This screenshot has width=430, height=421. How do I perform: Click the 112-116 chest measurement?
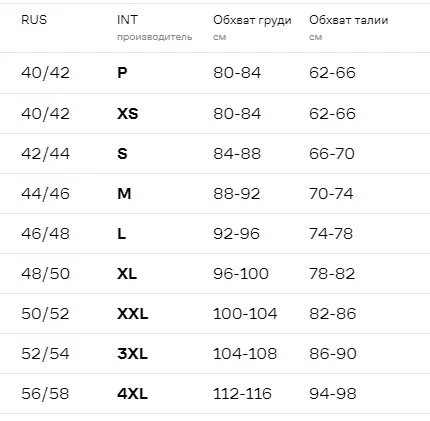click(242, 394)
